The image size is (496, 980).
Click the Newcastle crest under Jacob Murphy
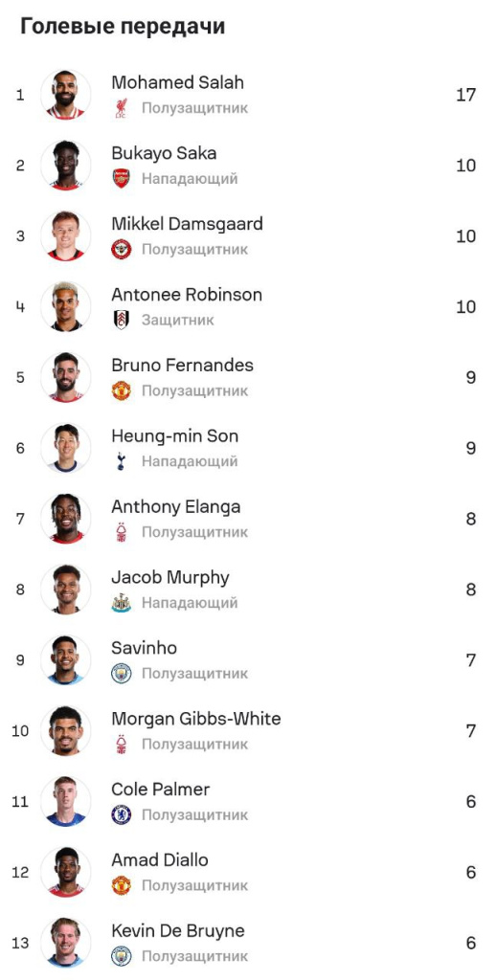(x=121, y=603)
